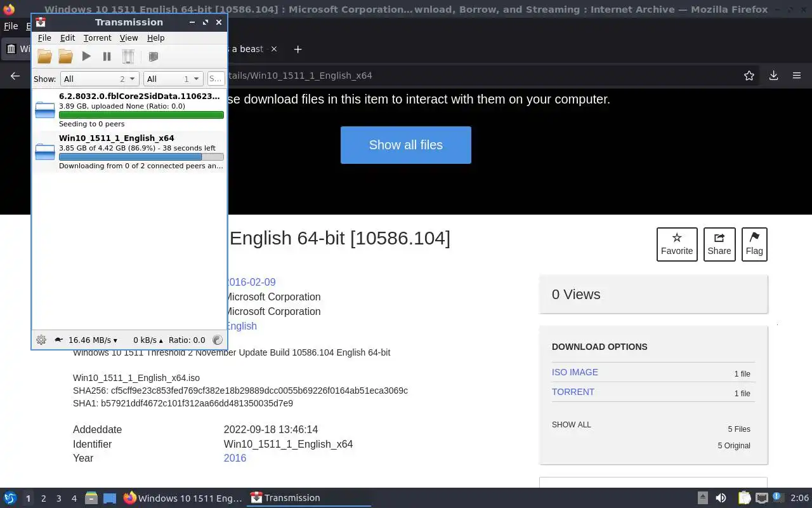Open Transmission Edit menu
Screen dimensions: 812x508
click(67, 37)
